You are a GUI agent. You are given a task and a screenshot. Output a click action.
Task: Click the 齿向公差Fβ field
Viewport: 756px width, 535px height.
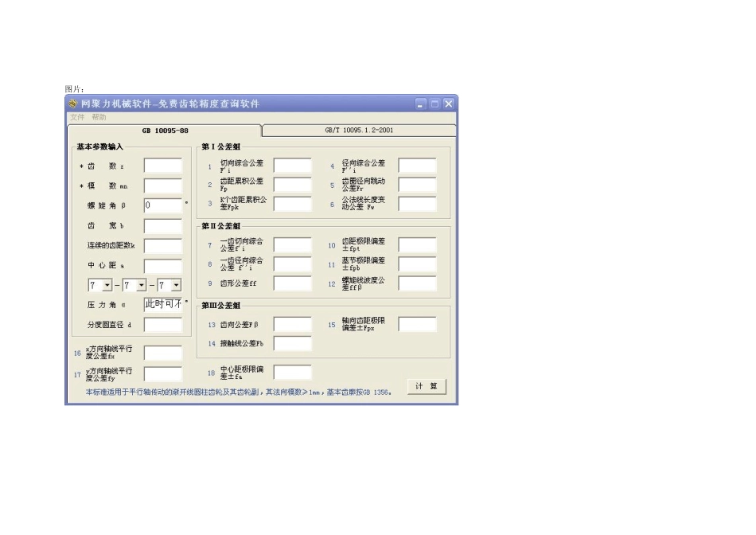point(293,324)
